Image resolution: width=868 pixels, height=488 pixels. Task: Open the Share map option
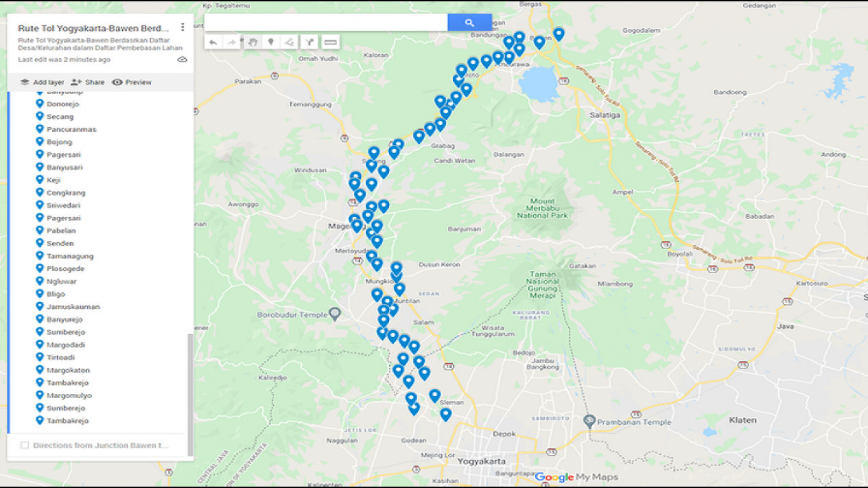pyautogui.click(x=88, y=82)
